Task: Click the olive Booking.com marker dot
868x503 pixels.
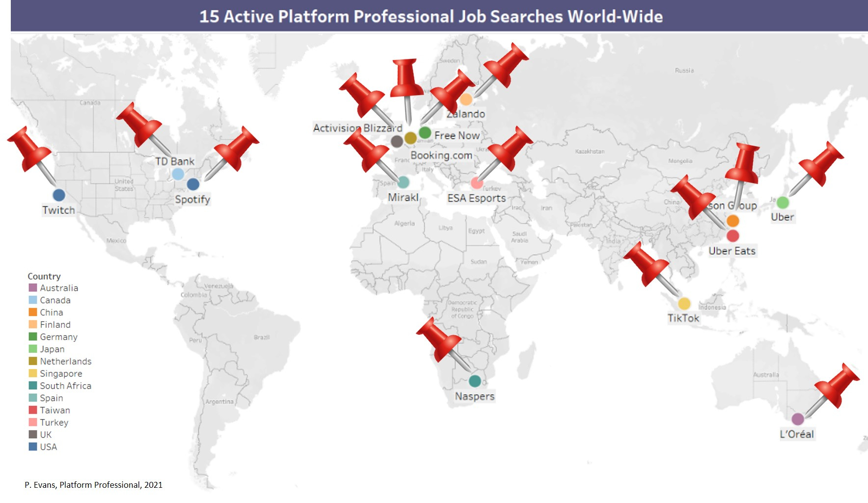Action: click(x=410, y=138)
